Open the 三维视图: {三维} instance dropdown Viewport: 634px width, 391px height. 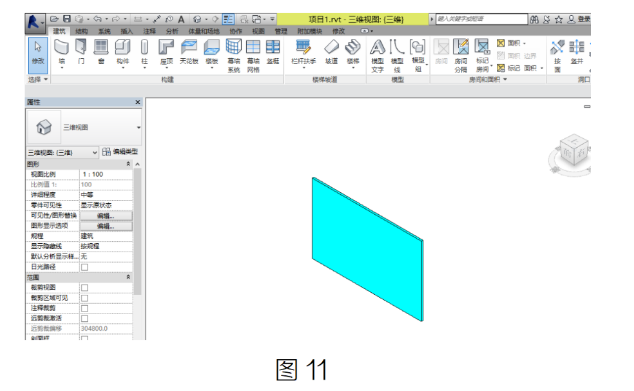click(63, 152)
